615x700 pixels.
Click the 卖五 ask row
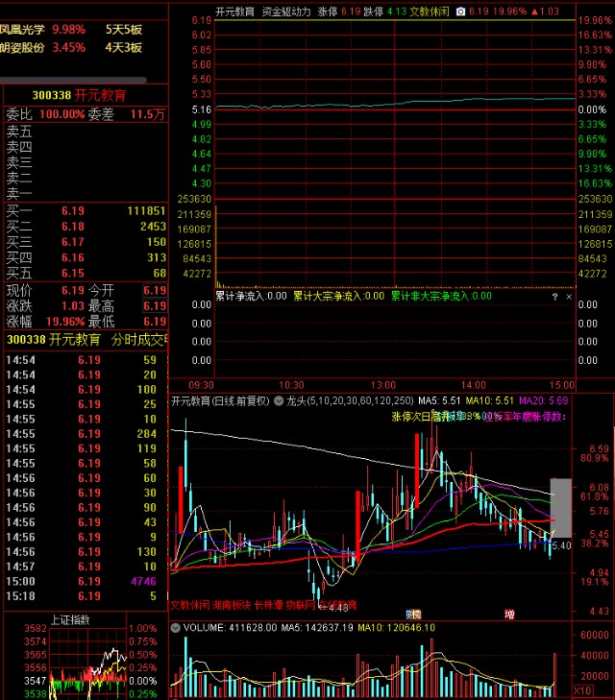click(86, 132)
